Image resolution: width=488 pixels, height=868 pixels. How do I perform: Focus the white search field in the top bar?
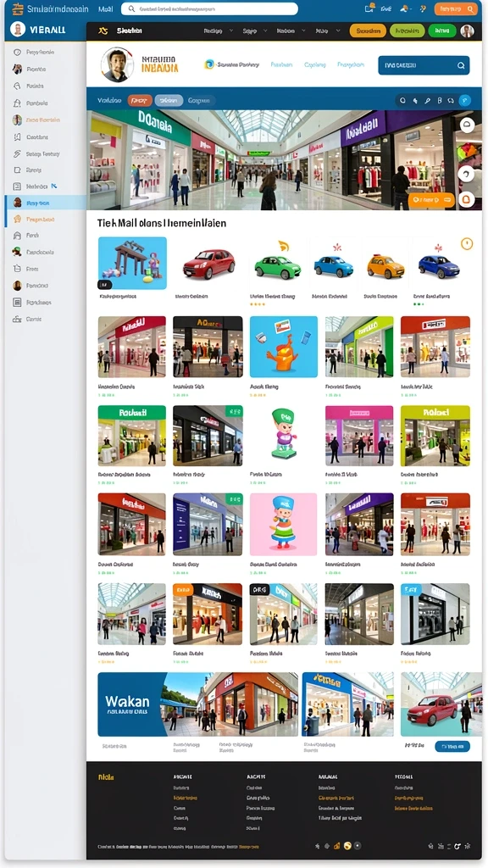(210, 8)
